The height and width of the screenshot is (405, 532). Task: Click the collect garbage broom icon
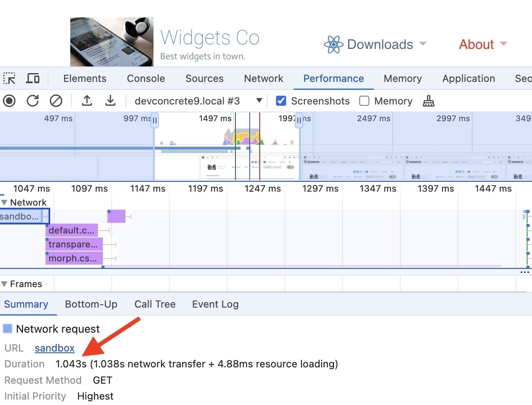(x=428, y=101)
